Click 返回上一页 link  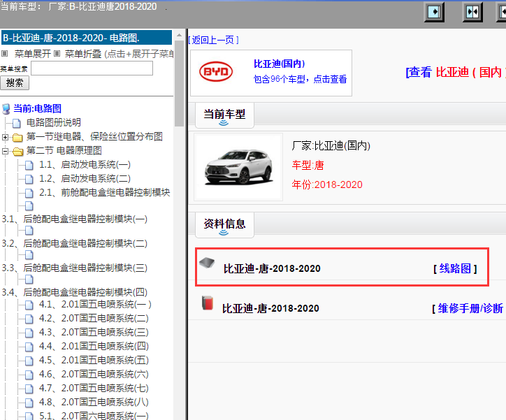[x=213, y=40]
